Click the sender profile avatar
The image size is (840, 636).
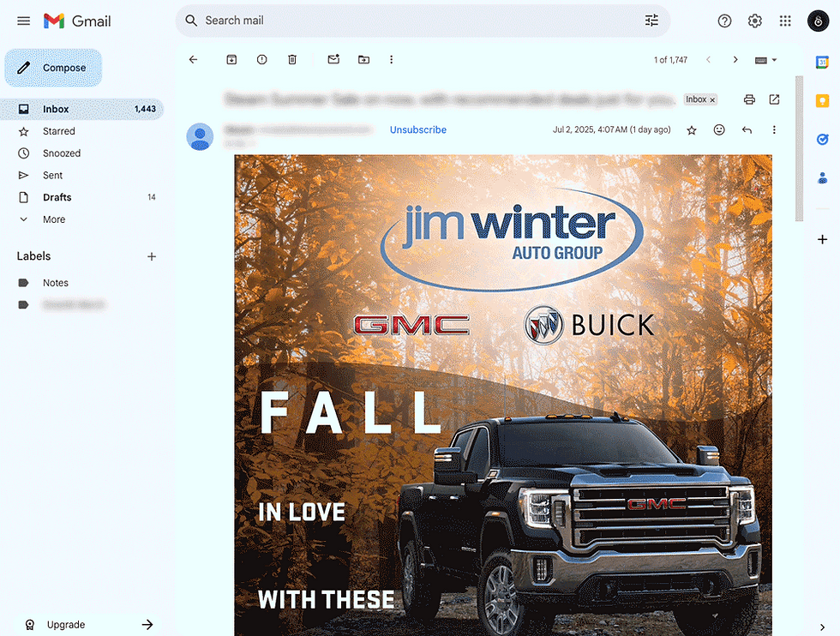[200, 136]
